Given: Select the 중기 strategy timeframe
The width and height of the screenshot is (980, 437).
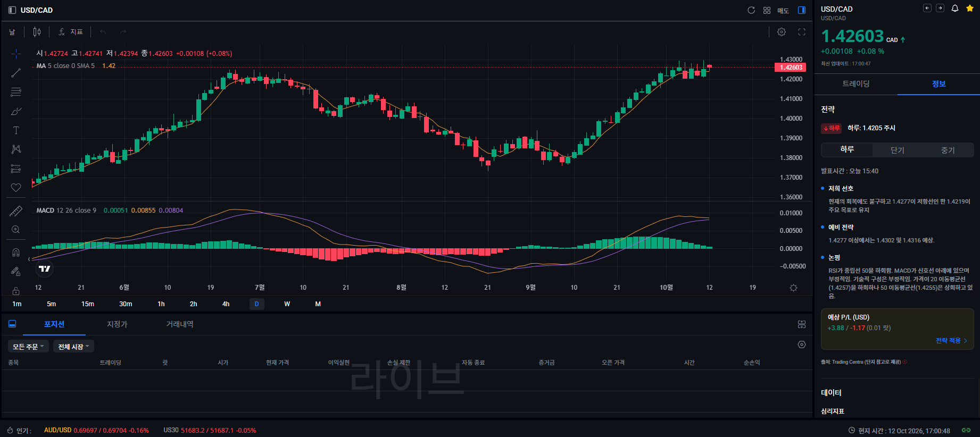Looking at the screenshot, I should coord(948,150).
